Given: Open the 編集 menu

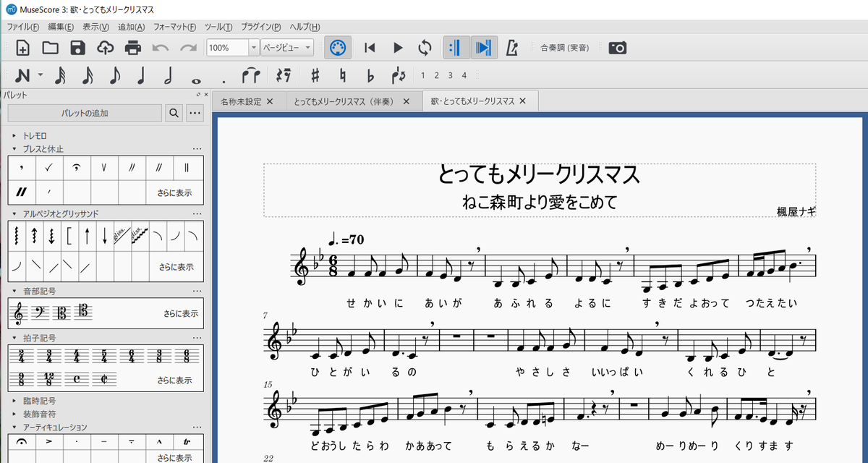Looking at the screenshot, I should point(61,27).
